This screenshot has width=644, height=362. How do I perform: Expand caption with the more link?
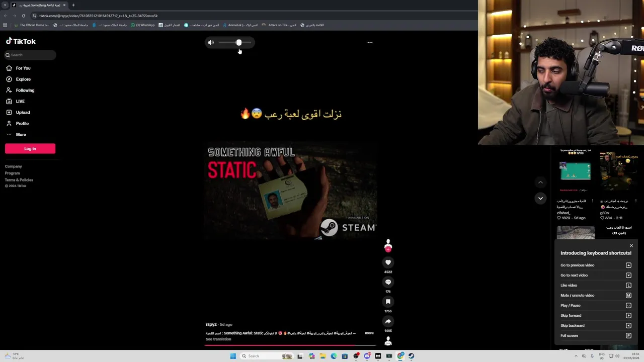pyautogui.click(x=369, y=333)
